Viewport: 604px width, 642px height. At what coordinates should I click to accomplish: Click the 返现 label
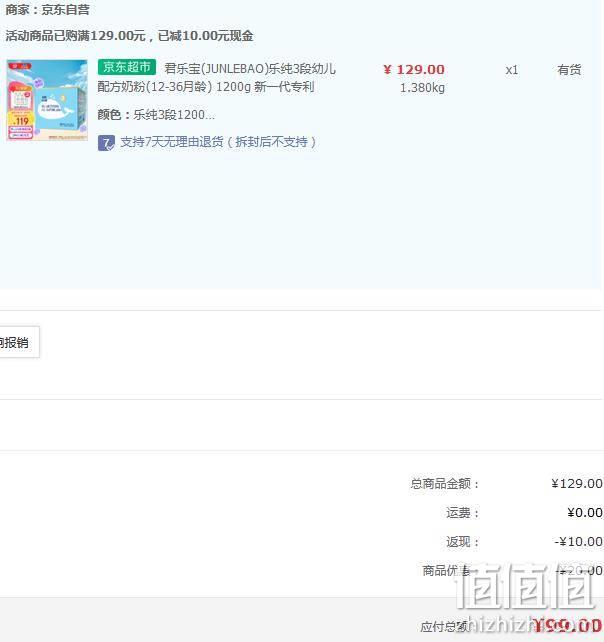click(x=462, y=542)
